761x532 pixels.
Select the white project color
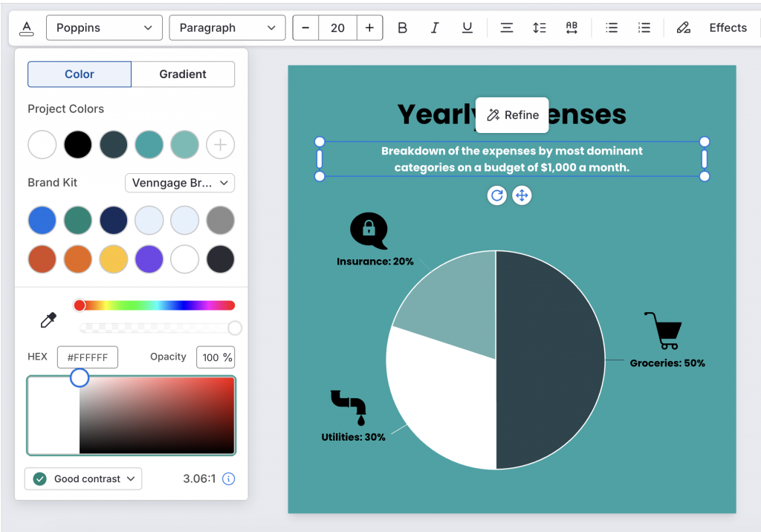click(x=42, y=145)
